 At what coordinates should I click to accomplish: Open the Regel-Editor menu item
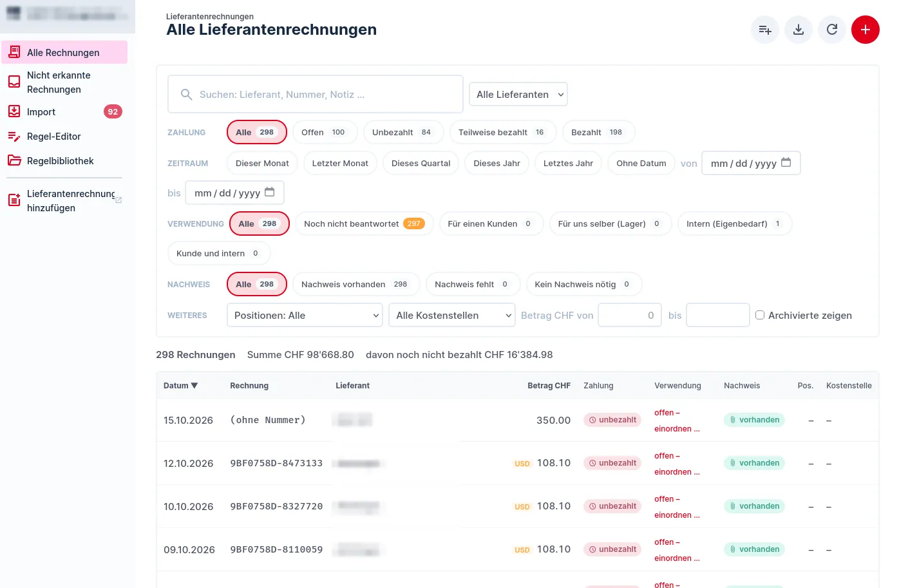(64, 136)
